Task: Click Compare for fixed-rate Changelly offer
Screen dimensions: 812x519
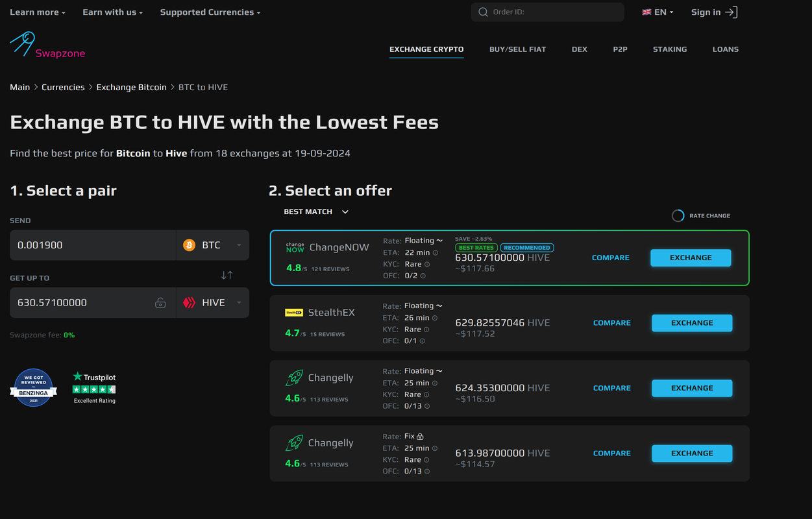Action: pos(612,453)
